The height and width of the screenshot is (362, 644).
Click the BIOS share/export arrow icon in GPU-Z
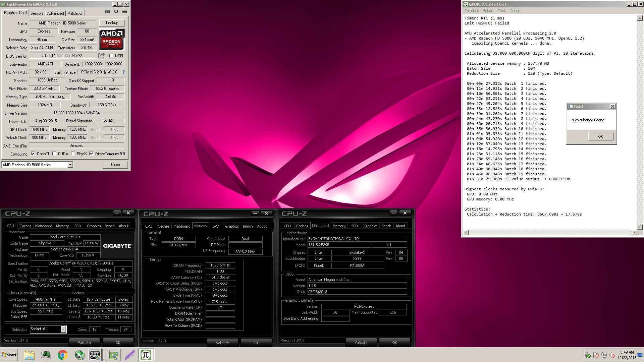pyautogui.click(x=101, y=56)
